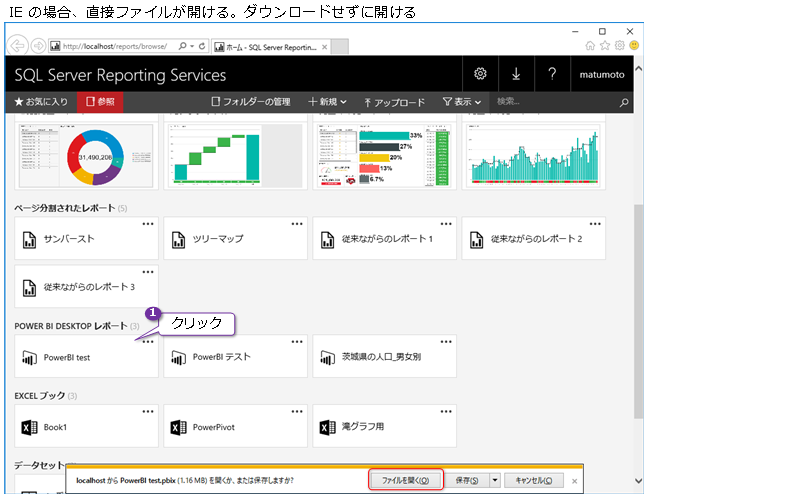Dismiss the download notification bar
Image resolution: width=800 pixels, height=495 pixels.
(x=574, y=481)
